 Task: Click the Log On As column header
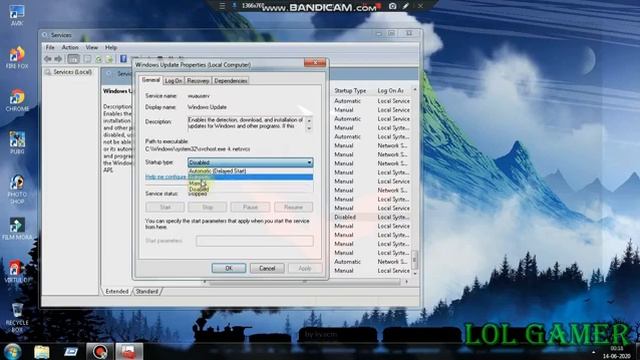pyautogui.click(x=391, y=91)
